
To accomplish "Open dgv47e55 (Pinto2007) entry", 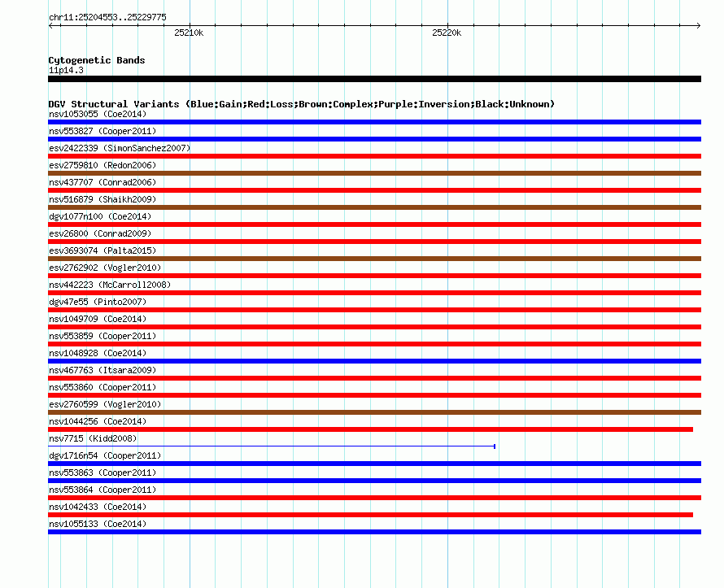I will pyautogui.click(x=98, y=302).
